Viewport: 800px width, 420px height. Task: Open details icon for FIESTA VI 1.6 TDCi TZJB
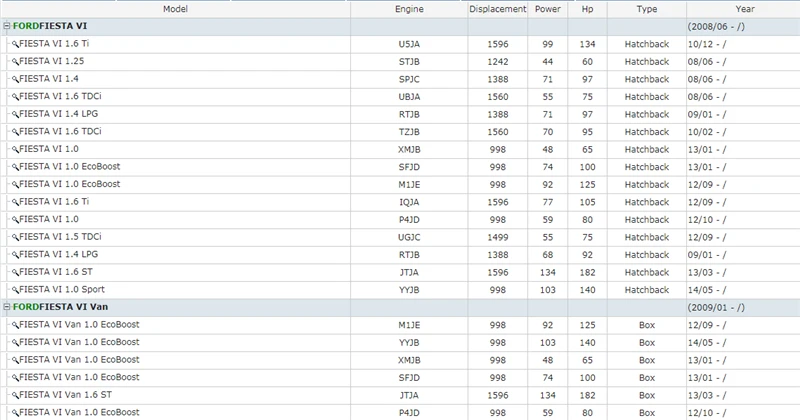[15, 132]
